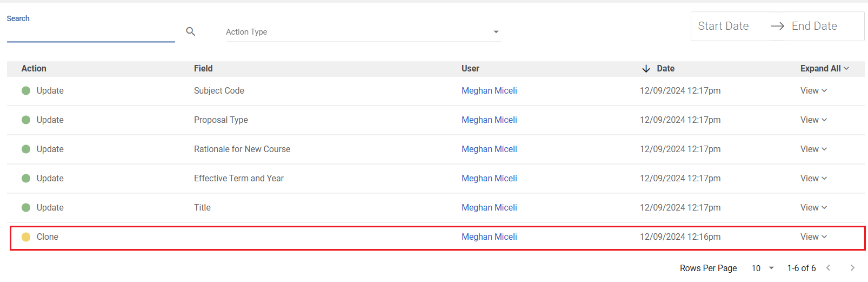Open the Action Type dropdown

[364, 32]
